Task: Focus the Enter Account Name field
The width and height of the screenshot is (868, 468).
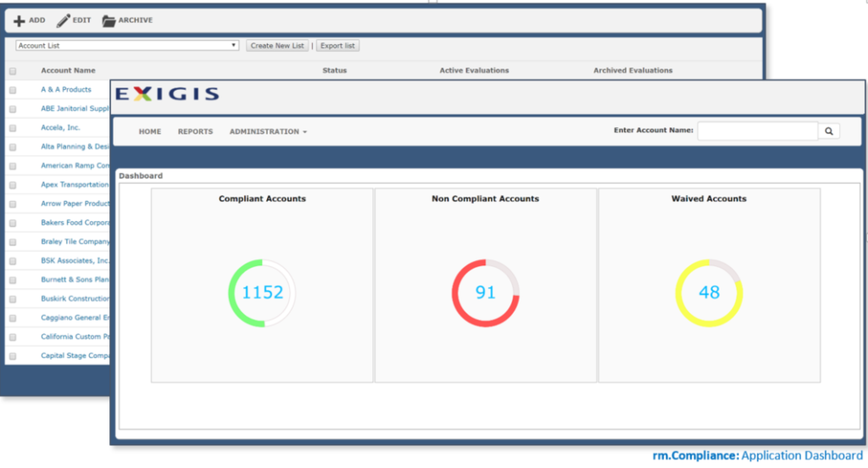Action: [x=757, y=131]
